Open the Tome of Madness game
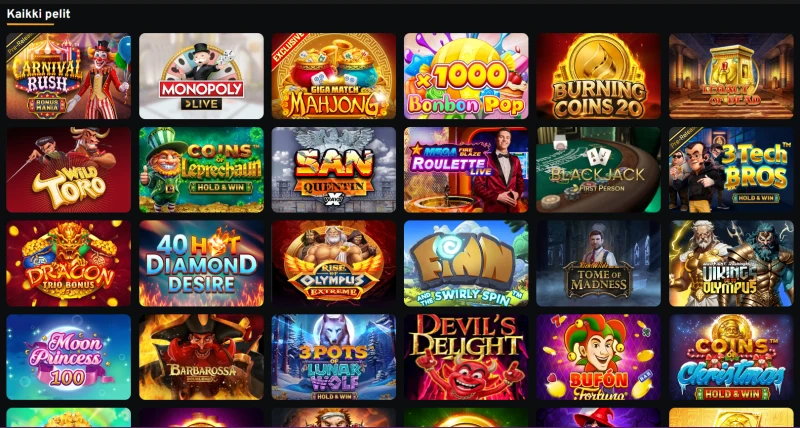 click(x=598, y=263)
